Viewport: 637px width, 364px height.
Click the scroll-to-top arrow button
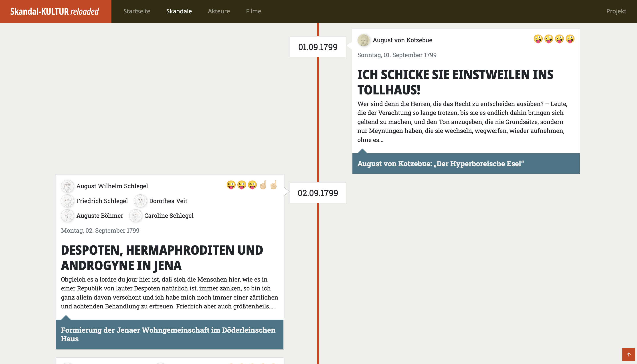tap(629, 354)
